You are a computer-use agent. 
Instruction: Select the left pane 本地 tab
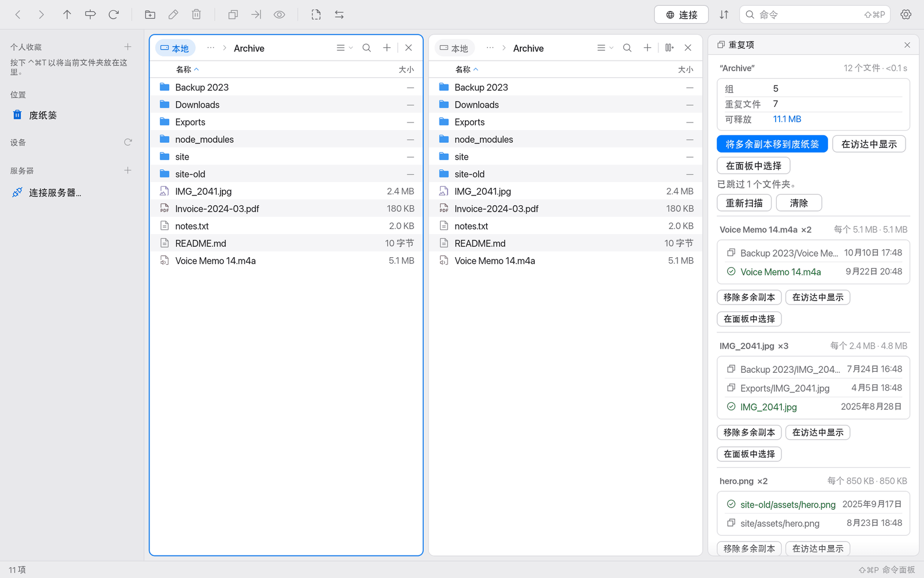coord(175,48)
